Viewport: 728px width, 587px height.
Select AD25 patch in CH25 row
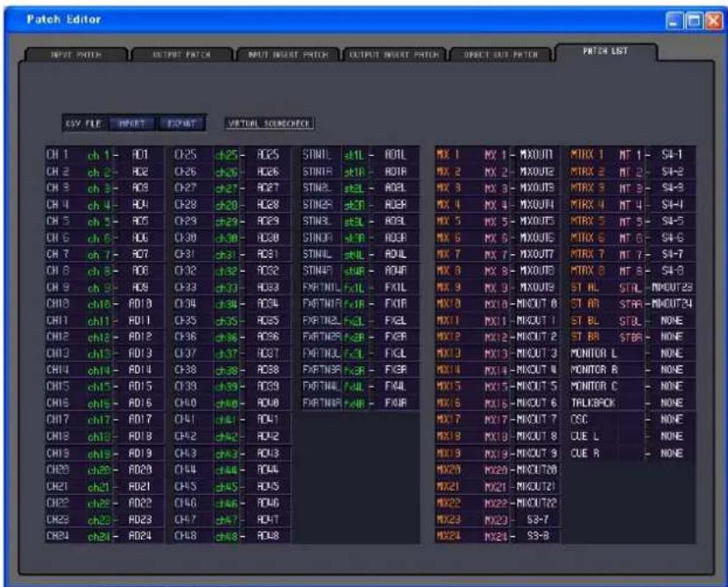coord(268,155)
